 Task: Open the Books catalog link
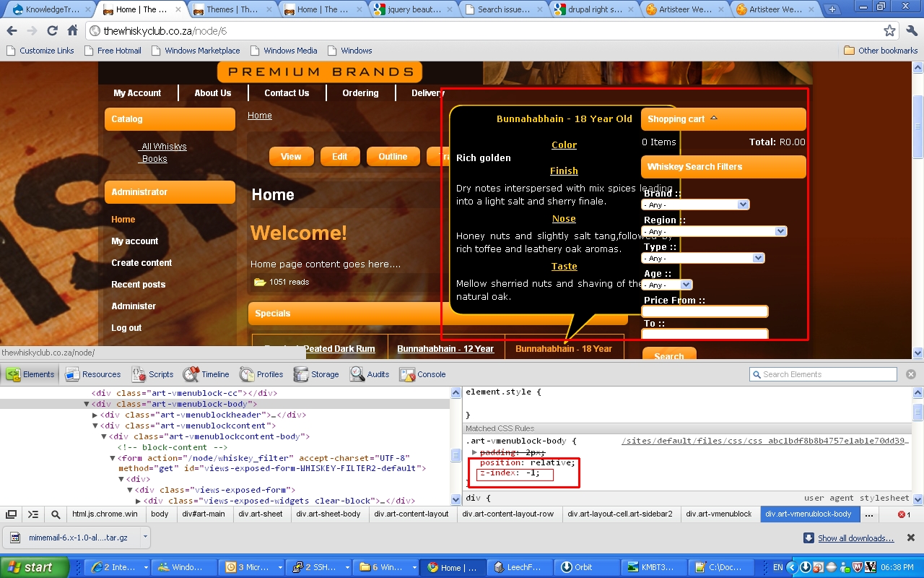154,159
